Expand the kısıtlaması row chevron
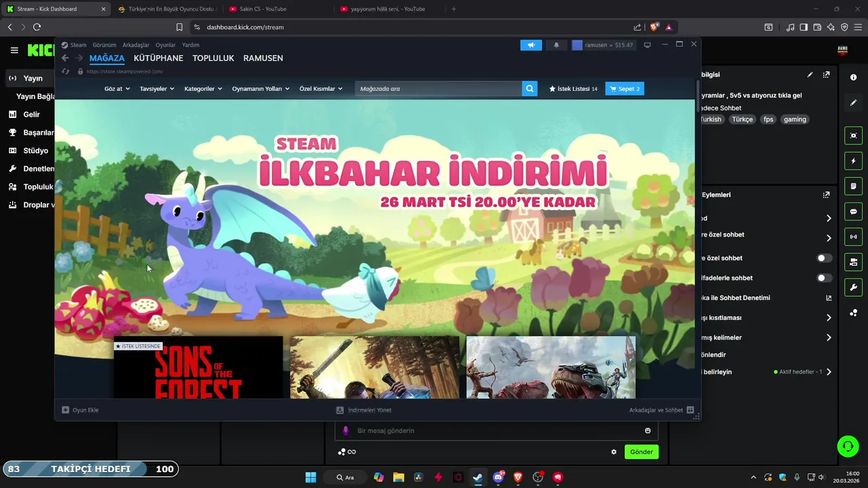This screenshot has height=488, width=868. pyautogui.click(x=829, y=318)
